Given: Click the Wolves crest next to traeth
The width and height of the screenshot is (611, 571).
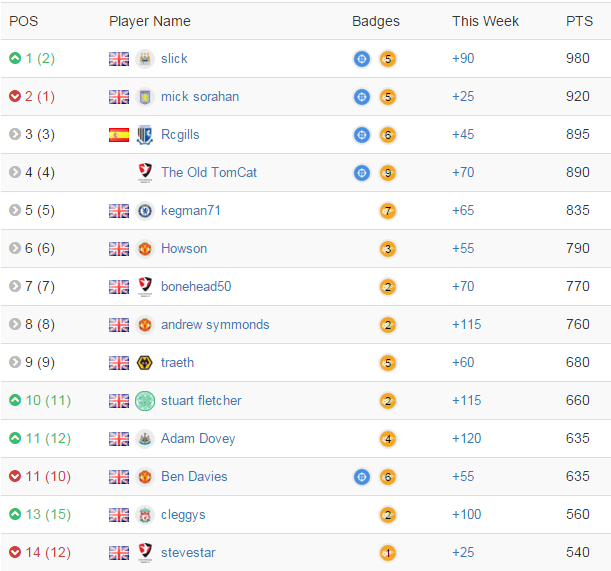Looking at the screenshot, I should click(x=145, y=363).
